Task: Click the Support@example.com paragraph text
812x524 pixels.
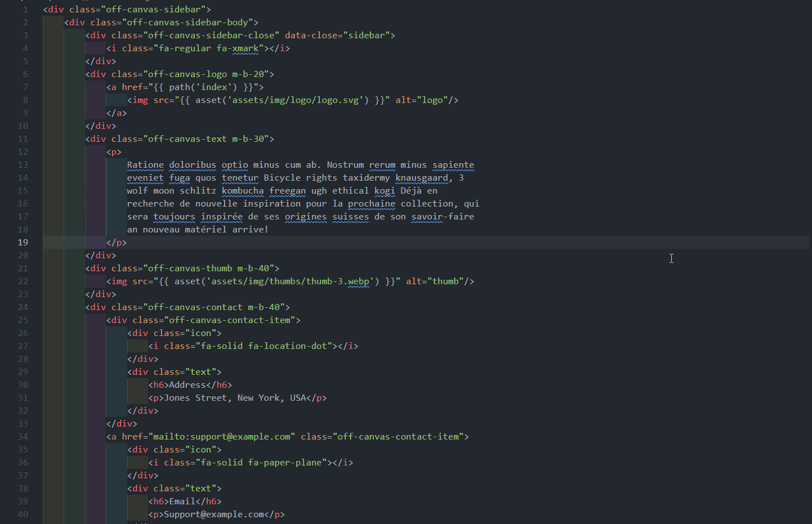Action: (214, 514)
